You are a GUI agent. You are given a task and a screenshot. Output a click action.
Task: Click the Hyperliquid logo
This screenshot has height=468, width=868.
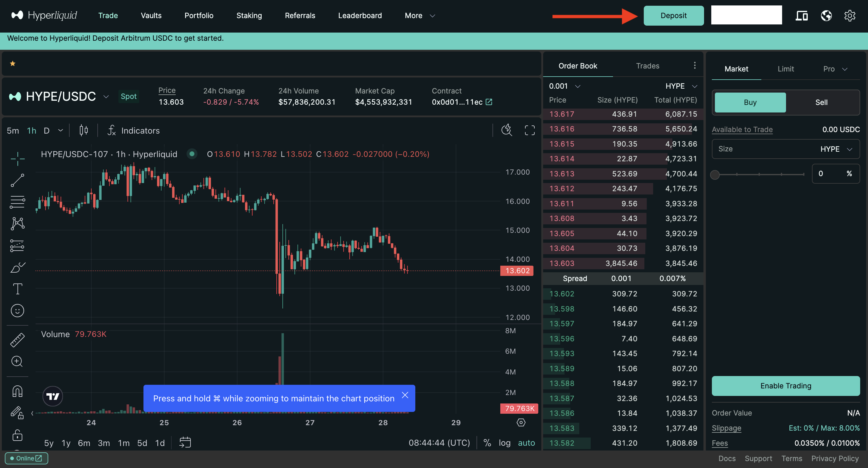click(x=44, y=15)
